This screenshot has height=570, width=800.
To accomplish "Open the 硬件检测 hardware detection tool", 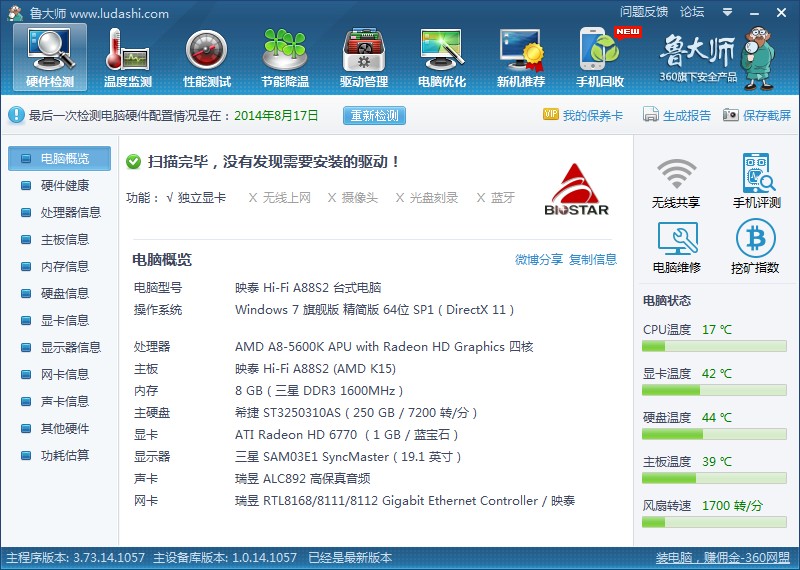I will point(50,58).
